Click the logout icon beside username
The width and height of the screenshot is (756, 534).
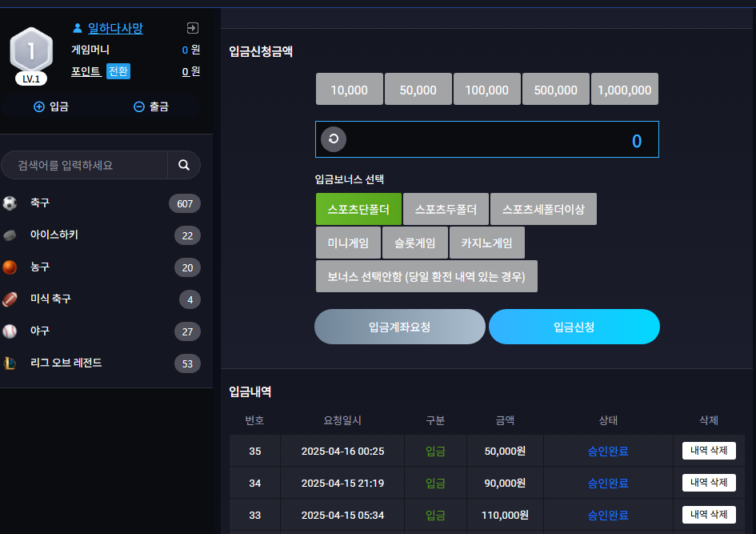pyautogui.click(x=192, y=28)
